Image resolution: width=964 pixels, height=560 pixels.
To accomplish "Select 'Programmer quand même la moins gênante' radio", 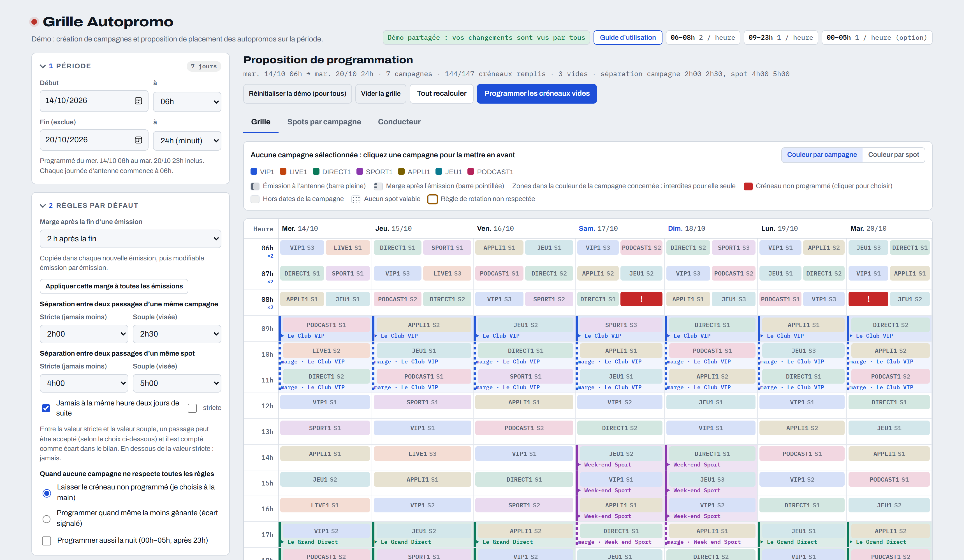I will tap(46, 519).
